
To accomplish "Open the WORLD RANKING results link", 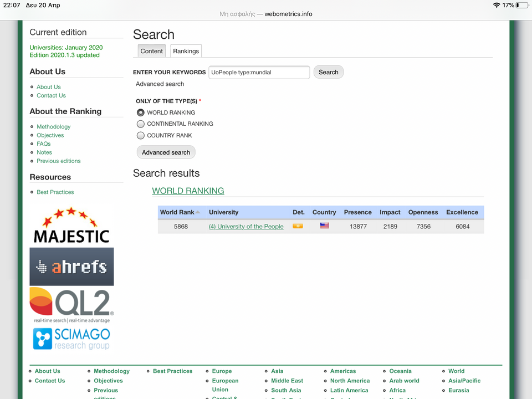I will tap(188, 191).
